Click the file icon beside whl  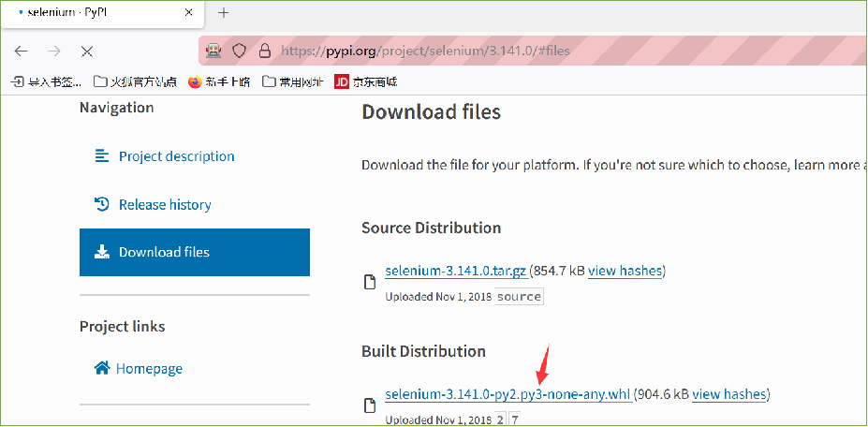click(x=369, y=406)
